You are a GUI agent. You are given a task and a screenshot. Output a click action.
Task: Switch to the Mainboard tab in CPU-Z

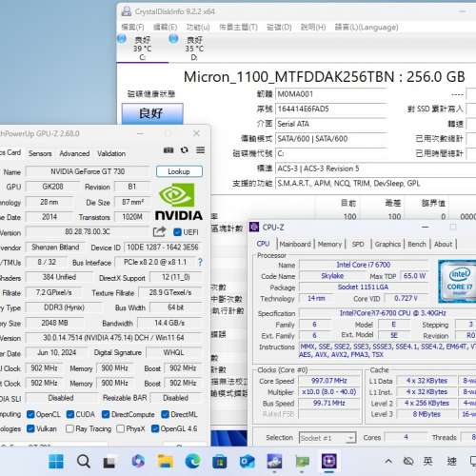tap(295, 244)
